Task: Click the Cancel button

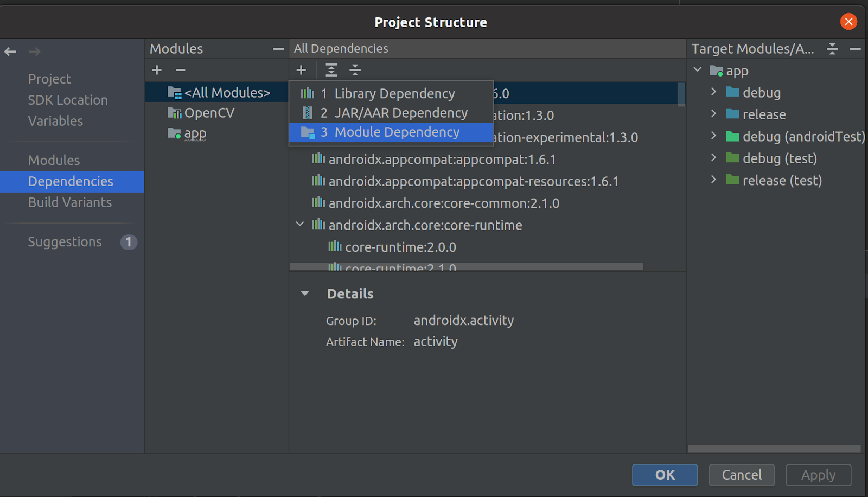Action: coord(741,475)
